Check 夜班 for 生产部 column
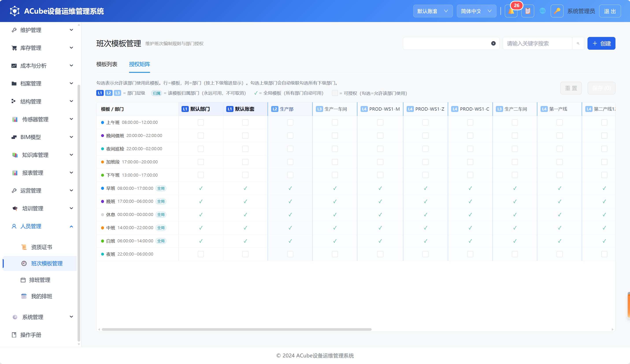The height and width of the screenshot is (364, 630). click(x=290, y=254)
